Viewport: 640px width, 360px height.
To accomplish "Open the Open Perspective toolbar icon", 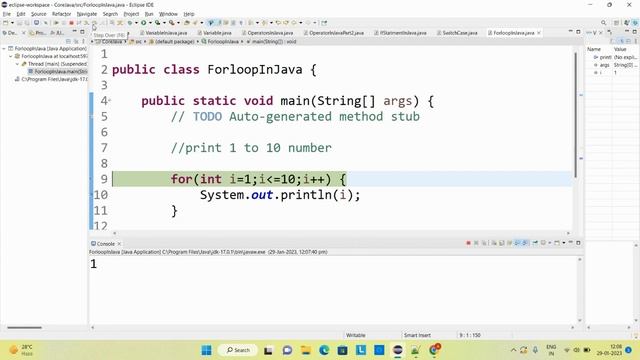I will [x=616, y=23].
